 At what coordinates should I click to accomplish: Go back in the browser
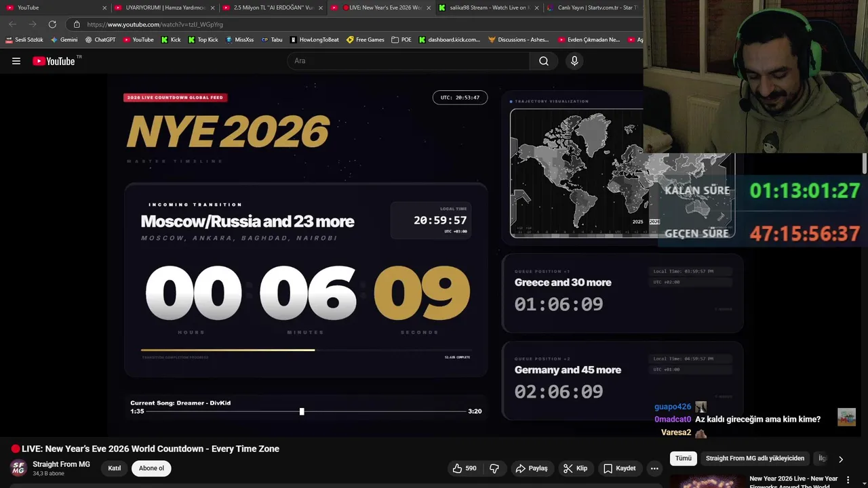pyautogui.click(x=12, y=24)
